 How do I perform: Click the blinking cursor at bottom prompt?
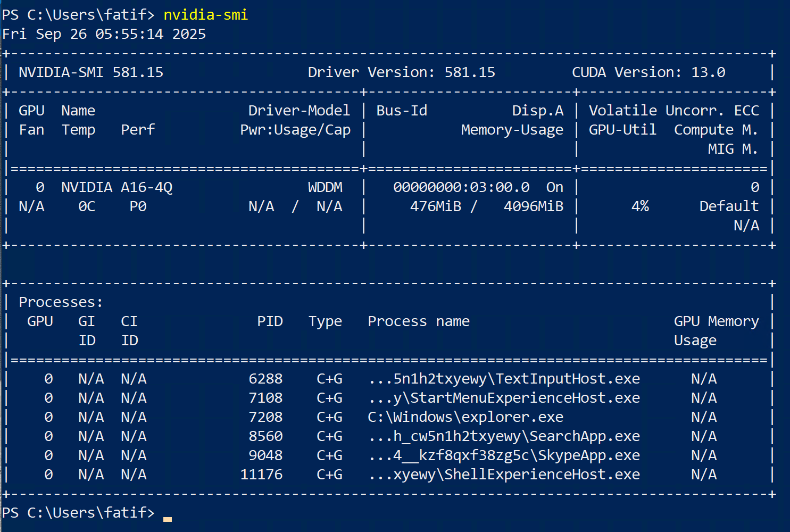[168, 518]
